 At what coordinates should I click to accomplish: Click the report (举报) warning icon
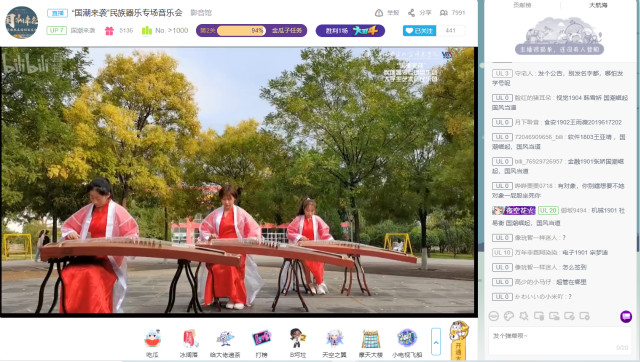(x=379, y=13)
